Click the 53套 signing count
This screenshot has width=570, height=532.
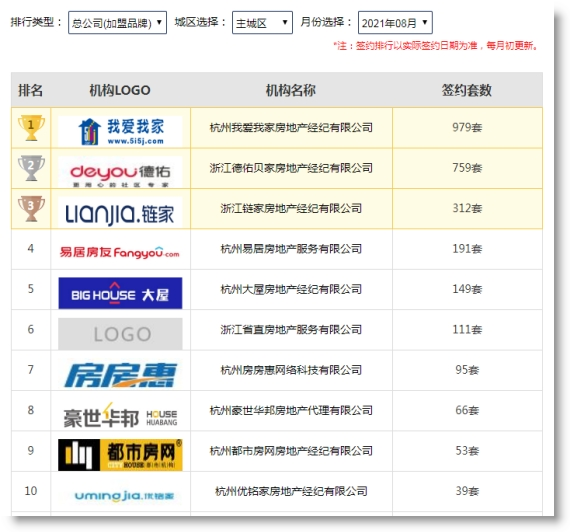(467, 451)
